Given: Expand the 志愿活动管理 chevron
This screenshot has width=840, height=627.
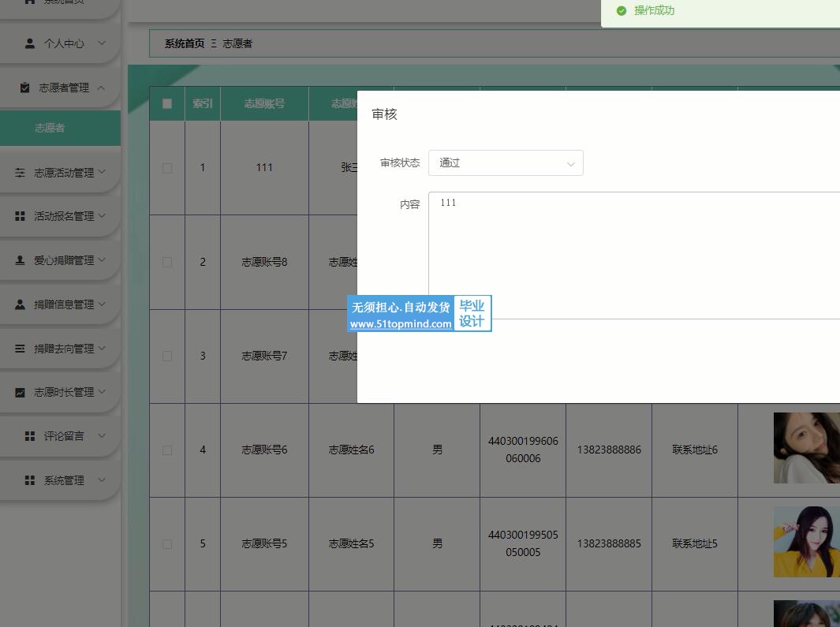Looking at the screenshot, I should [x=102, y=172].
